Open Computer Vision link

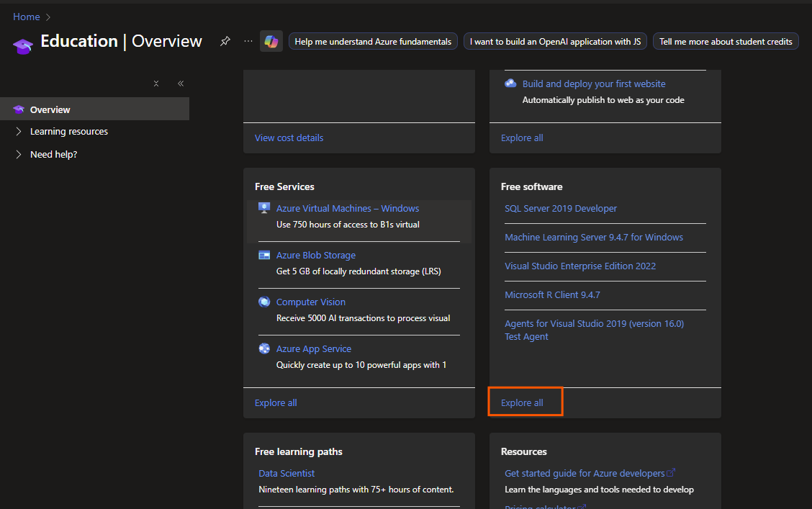[x=311, y=302]
